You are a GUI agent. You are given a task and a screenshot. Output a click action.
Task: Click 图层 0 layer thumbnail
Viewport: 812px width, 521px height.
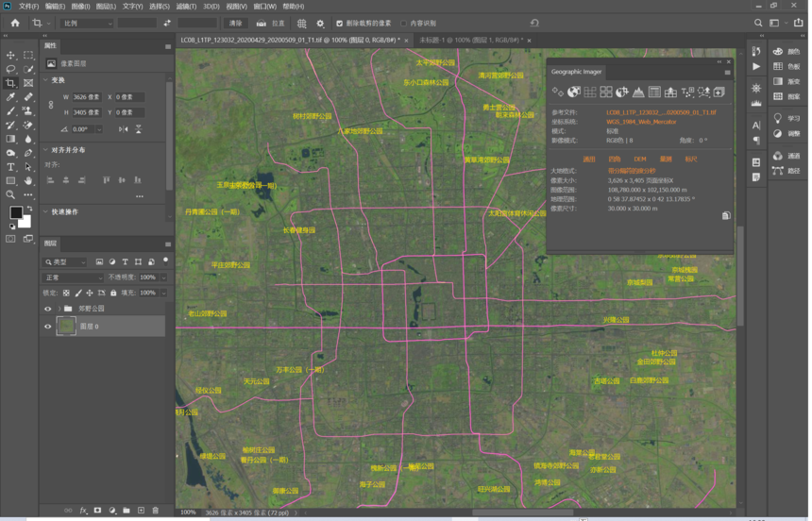click(x=66, y=327)
